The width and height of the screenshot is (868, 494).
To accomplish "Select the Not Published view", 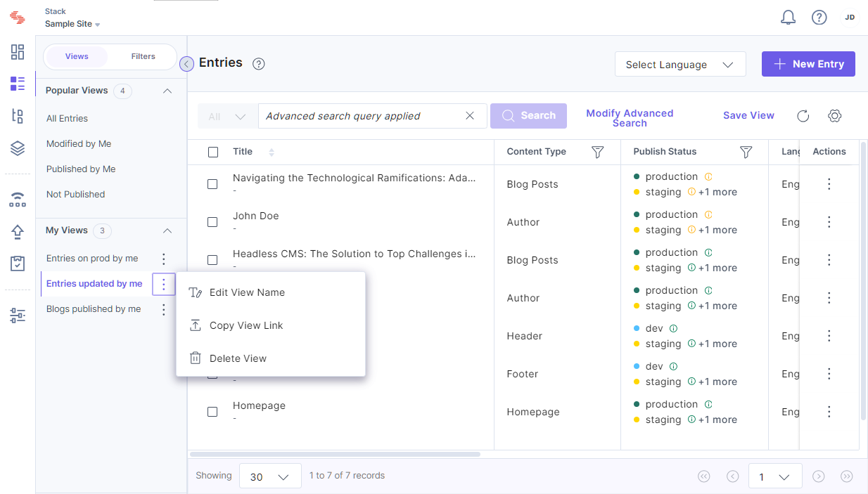I will pyautogui.click(x=75, y=195).
